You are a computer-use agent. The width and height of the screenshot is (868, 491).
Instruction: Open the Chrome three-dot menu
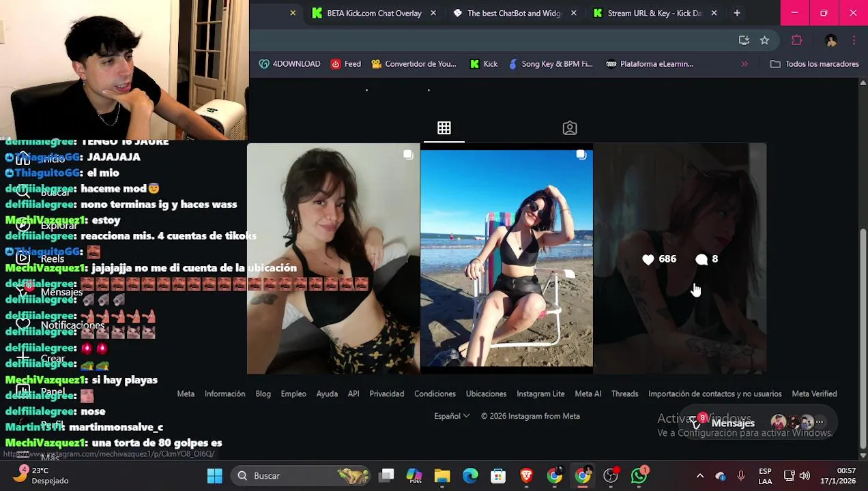(x=854, y=40)
